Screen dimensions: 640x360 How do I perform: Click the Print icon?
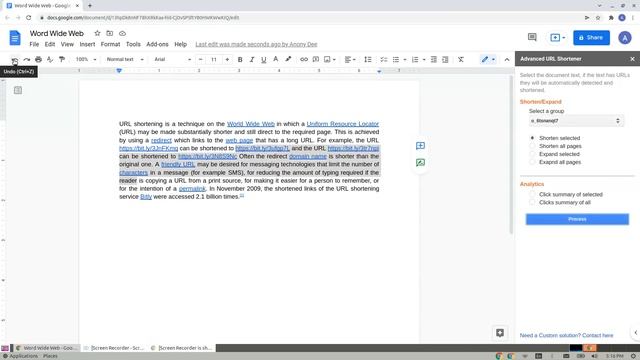pos(38,60)
